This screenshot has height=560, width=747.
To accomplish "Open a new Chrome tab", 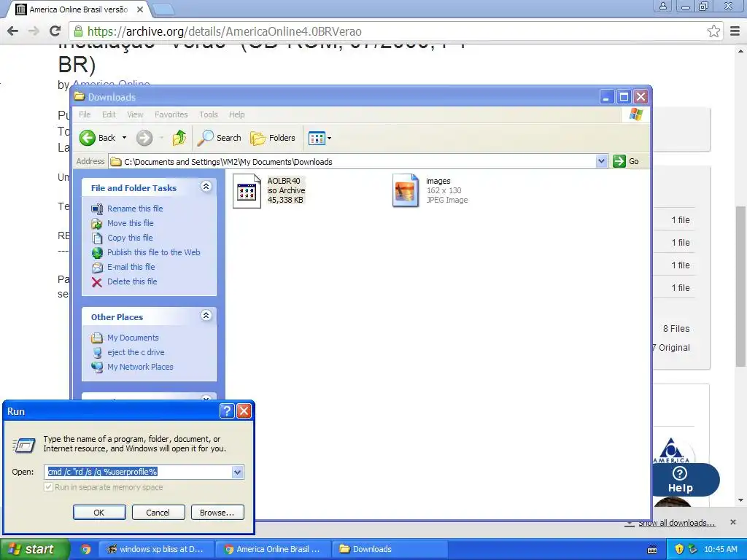I will tap(163, 9).
